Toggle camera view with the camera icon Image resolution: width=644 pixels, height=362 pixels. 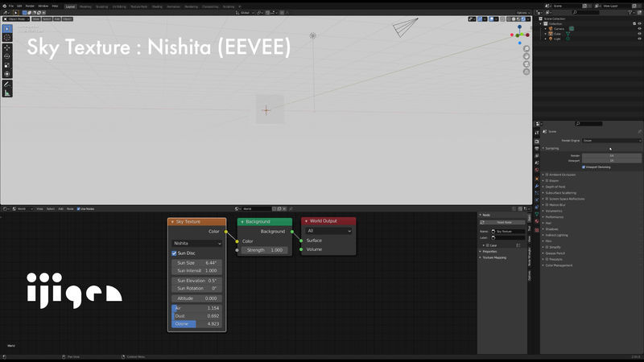tap(526, 64)
